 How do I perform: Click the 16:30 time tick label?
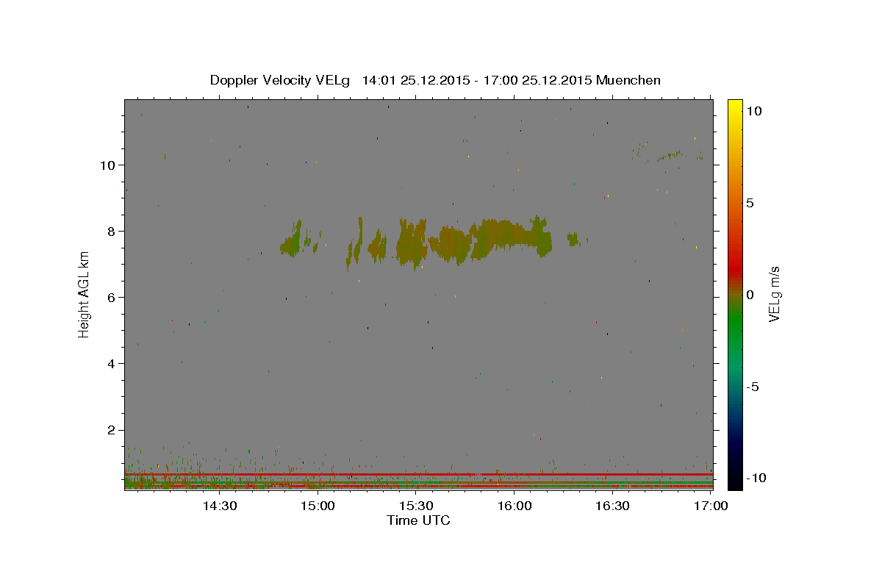coord(612,506)
